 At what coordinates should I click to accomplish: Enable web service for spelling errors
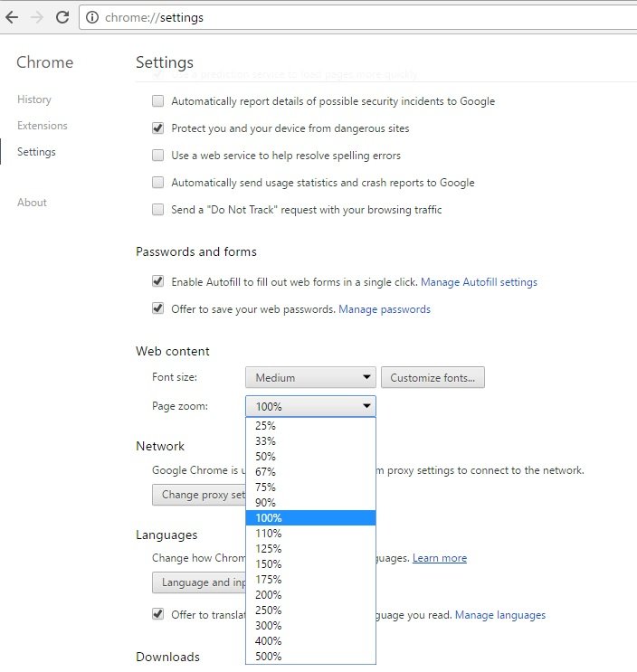[x=157, y=156]
